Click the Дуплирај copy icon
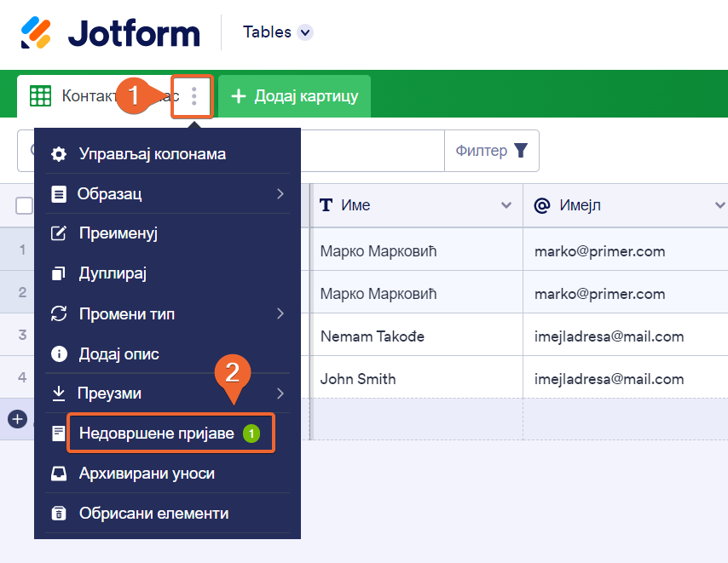Image resolution: width=728 pixels, height=563 pixels. 59,273
